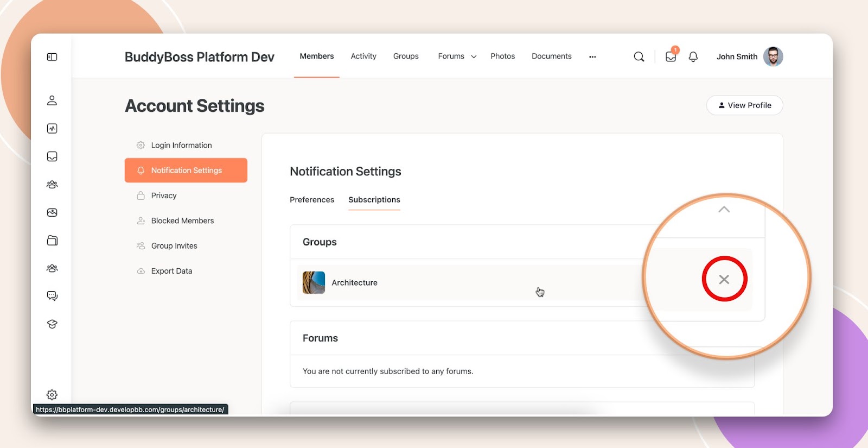Screen dimensions: 868x448
Task: Unsubscribe from Architecture group with X
Action: pyautogui.click(x=724, y=279)
